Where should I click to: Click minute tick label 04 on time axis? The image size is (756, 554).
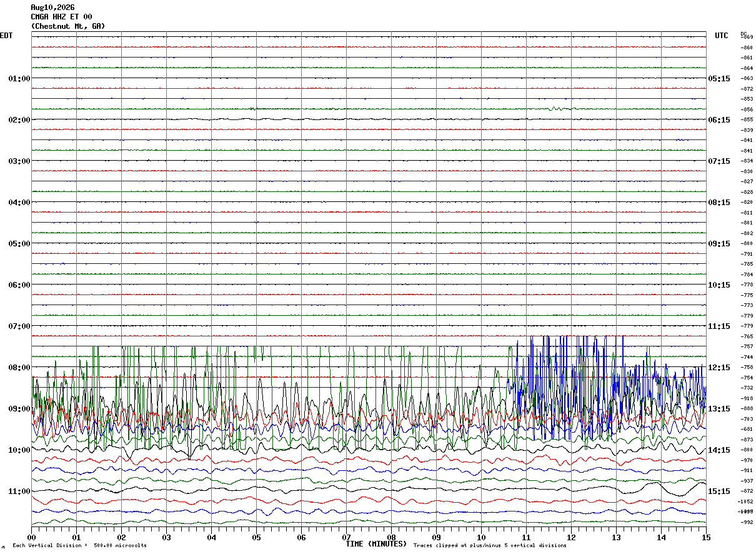(x=212, y=537)
